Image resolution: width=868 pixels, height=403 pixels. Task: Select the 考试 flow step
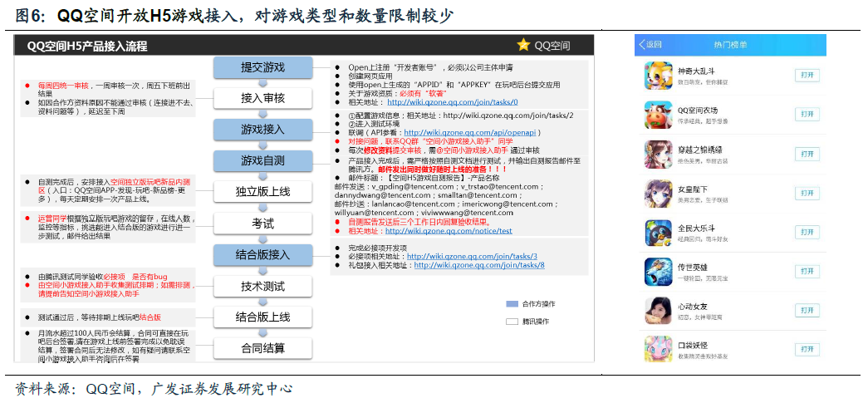[x=262, y=224]
